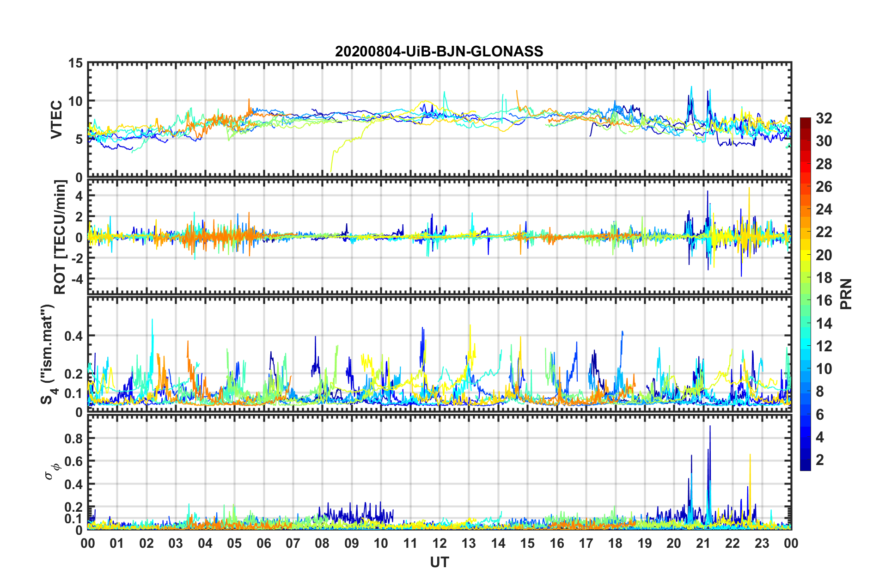The height and width of the screenshot is (588, 879).
Task: Click S4 y-axis tick 0.4
Action: tap(73, 336)
